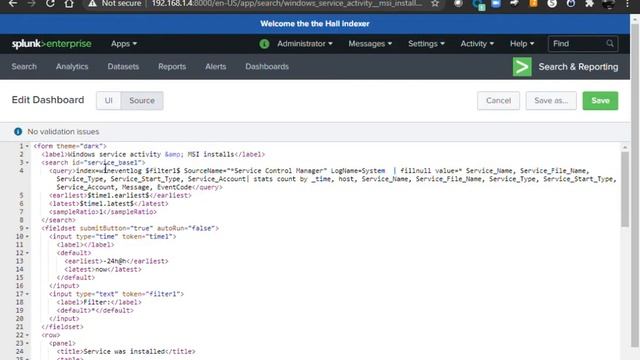Click the 'Welcome the the Hall indexer' banner text
This screenshot has height=360, width=640.
click(x=315, y=24)
